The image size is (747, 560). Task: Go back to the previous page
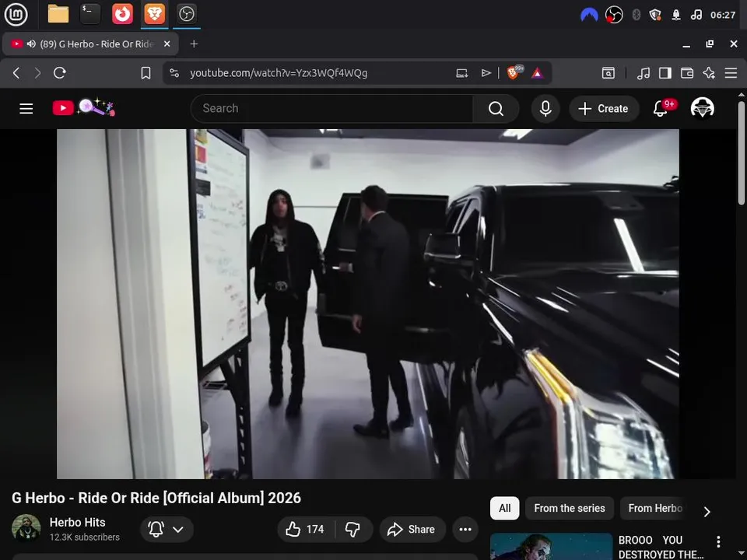coord(16,73)
